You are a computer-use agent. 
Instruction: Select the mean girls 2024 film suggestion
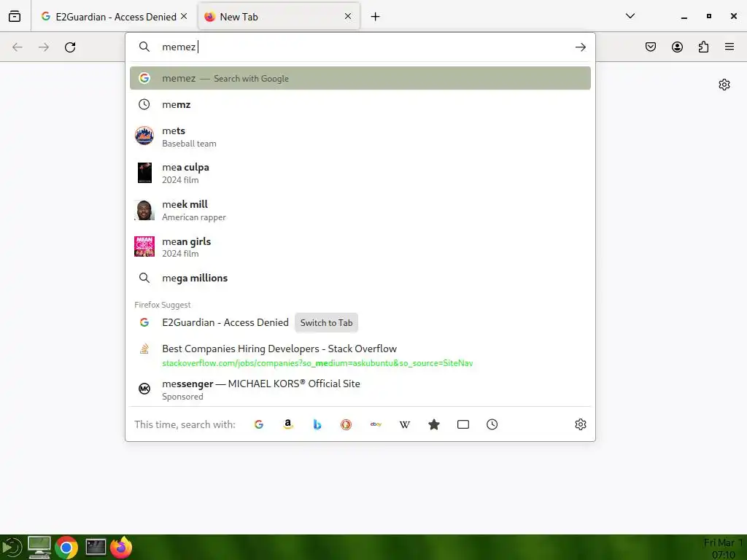click(360, 246)
